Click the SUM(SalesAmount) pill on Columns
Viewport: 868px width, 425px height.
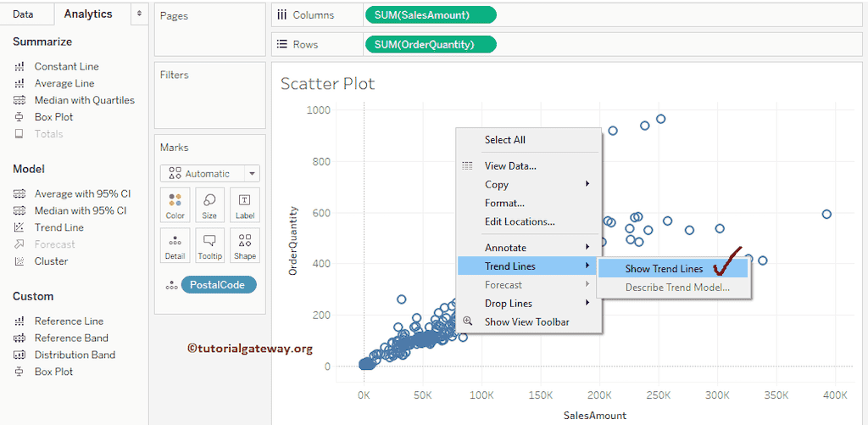tap(430, 15)
